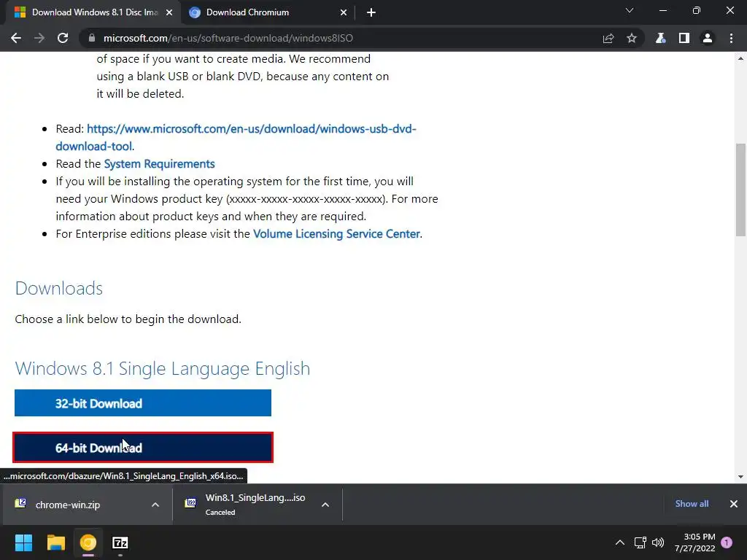Open the Chrome Labs flask icon
The image size is (747, 560).
point(660,38)
